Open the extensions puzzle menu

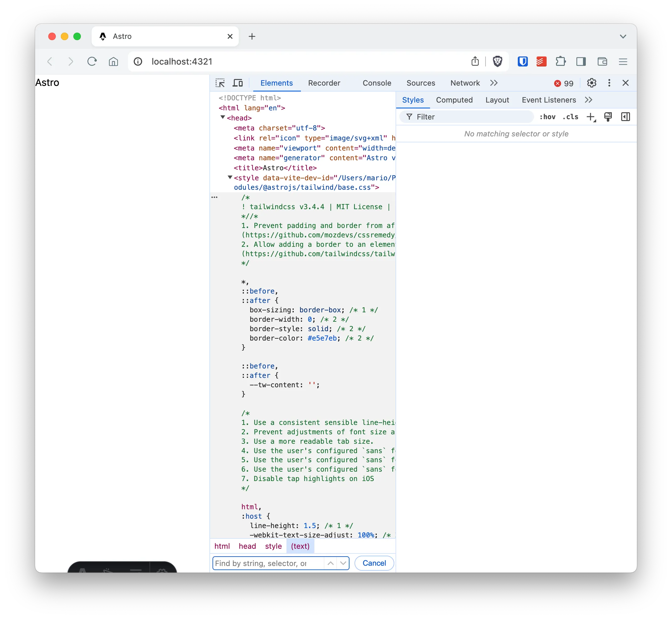pos(560,62)
